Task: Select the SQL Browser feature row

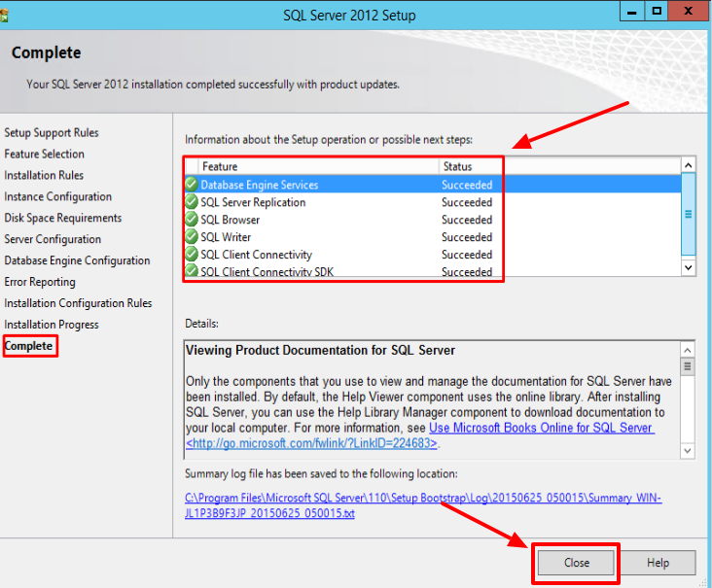Action: [433, 220]
